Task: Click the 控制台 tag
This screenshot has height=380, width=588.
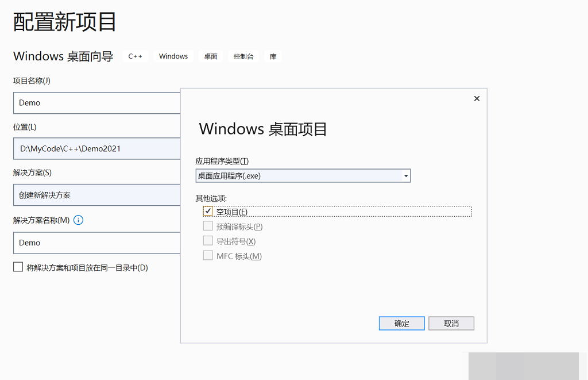Action: 243,56
